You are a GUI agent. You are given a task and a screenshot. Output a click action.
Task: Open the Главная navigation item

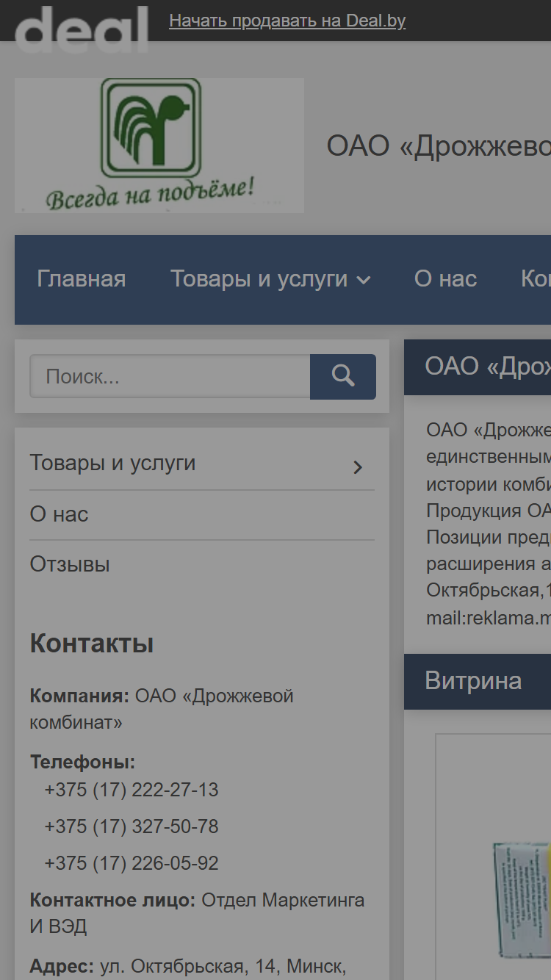tap(82, 279)
